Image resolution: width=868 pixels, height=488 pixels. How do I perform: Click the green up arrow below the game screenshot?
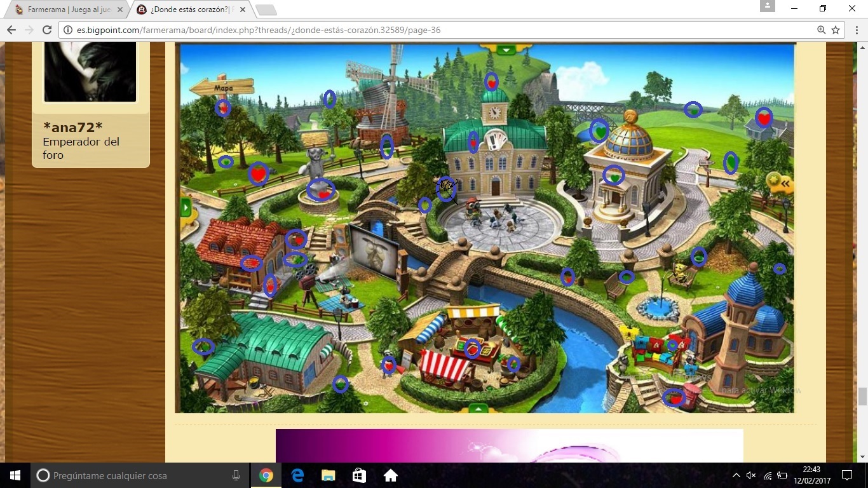pos(478,408)
